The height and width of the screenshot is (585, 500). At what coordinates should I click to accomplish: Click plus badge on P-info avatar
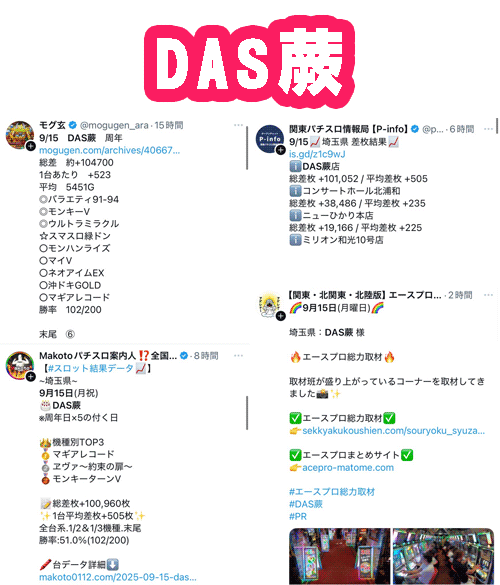(x=281, y=150)
